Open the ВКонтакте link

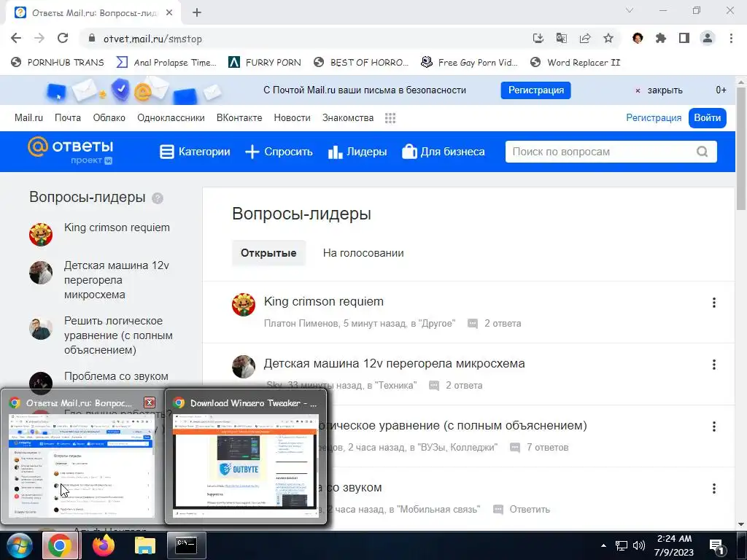tap(239, 117)
